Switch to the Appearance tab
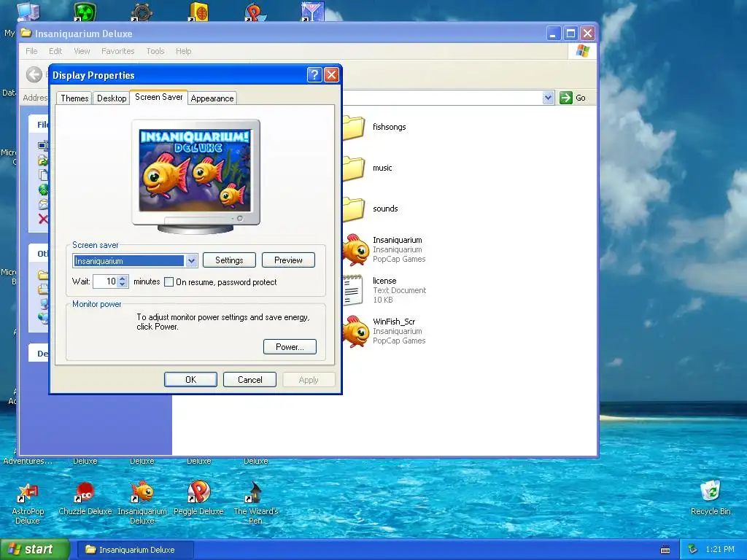The image size is (747, 560). click(212, 98)
